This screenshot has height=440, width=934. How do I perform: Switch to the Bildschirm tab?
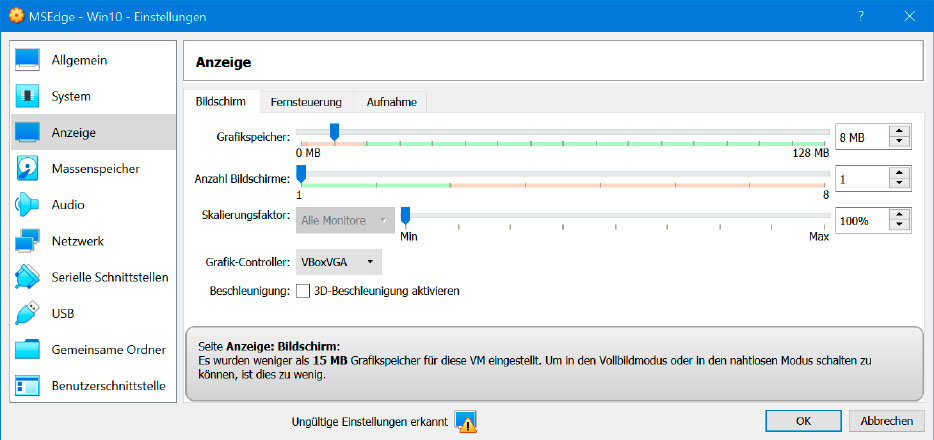click(x=221, y=102)
